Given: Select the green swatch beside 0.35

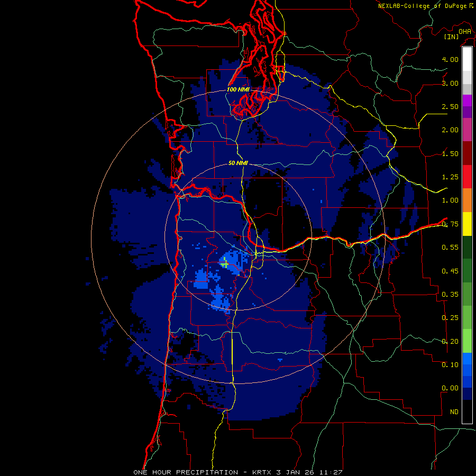Looking at the screenshot, I should click(x=467, y=295).
